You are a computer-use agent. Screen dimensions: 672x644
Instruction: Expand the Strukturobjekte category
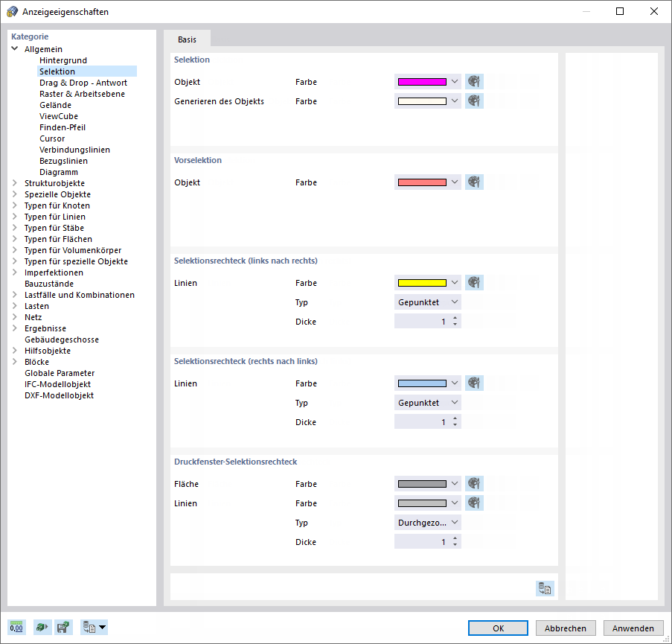(15, 182)
